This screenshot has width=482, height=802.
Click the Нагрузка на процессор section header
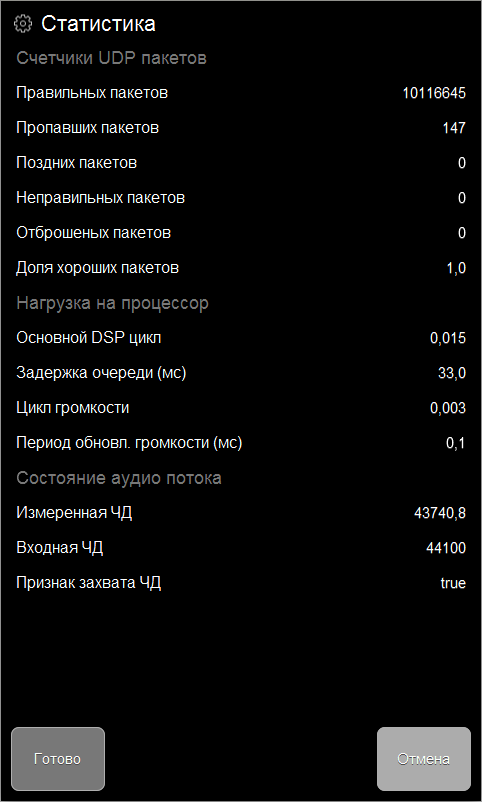pyautogui.click(x=113, y=303)
